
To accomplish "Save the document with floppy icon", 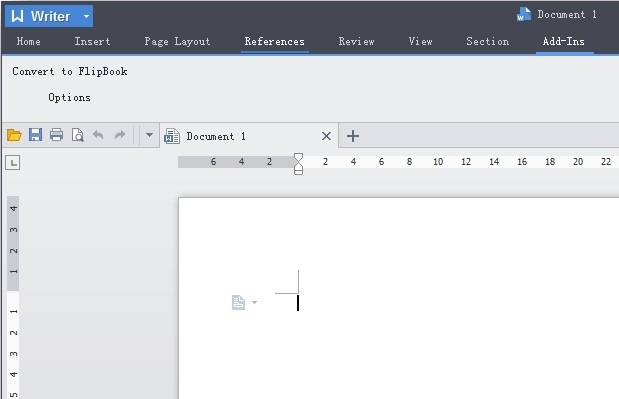I will 36,135.
